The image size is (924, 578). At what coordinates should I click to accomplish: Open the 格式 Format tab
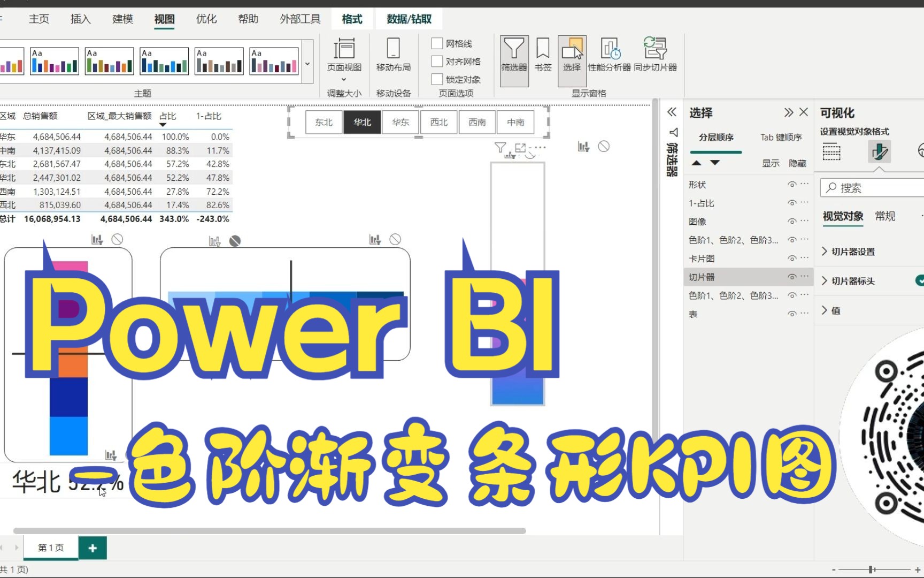[352, 19]
